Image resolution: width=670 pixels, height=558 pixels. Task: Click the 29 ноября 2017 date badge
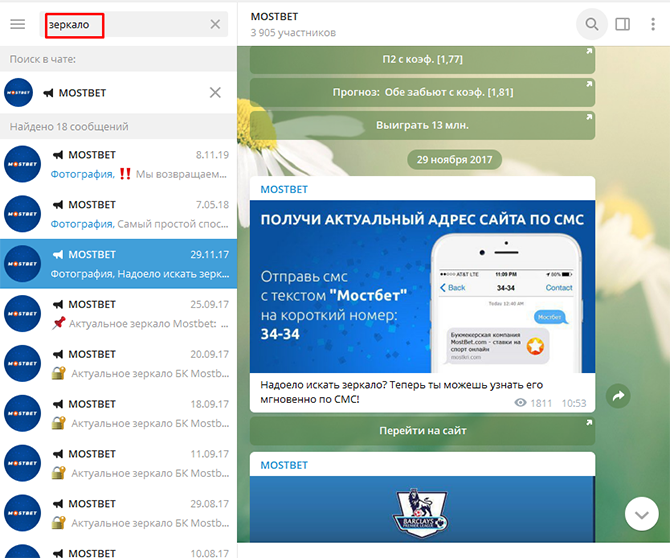(x=454, y=160)
